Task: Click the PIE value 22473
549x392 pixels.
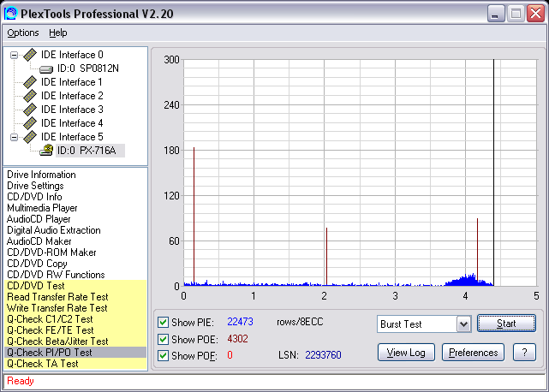Action: pyautogui.click(x=240, y=322)
